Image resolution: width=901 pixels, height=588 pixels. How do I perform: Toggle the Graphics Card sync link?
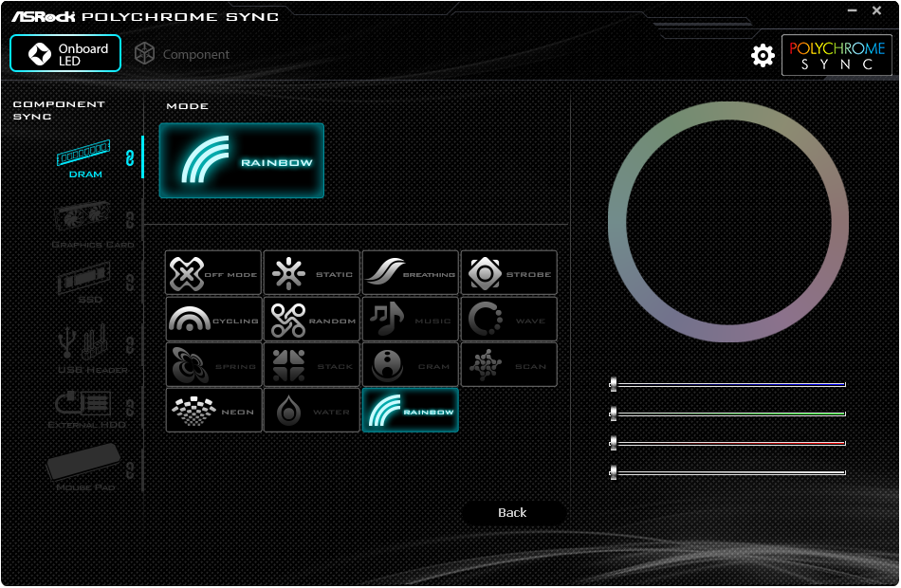coord(130,220)
